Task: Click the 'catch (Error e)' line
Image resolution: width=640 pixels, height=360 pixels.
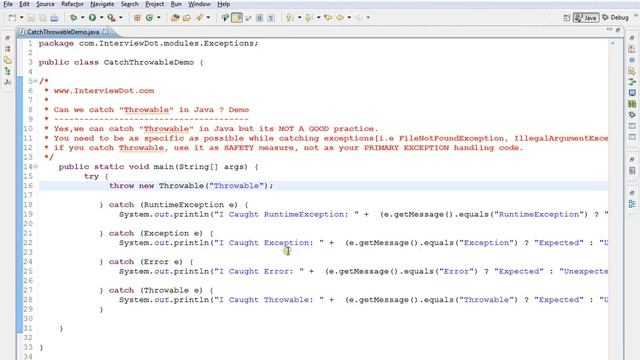Action: tap(146, 262)
